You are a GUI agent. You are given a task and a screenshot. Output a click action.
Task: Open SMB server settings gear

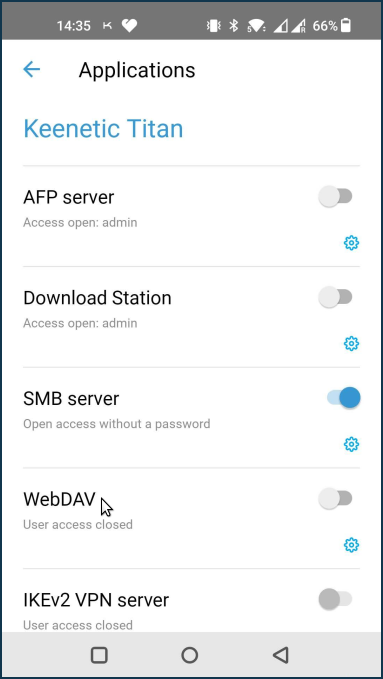[x=351, y=444]
